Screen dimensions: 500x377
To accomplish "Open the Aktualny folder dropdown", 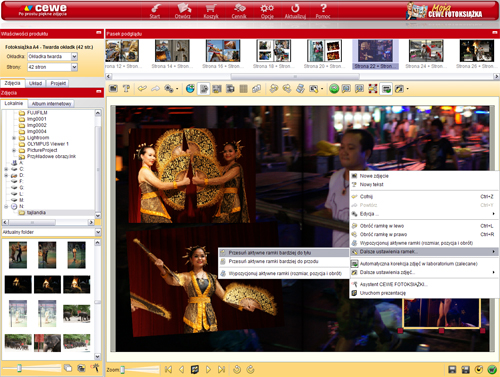I will pos(98,232).
